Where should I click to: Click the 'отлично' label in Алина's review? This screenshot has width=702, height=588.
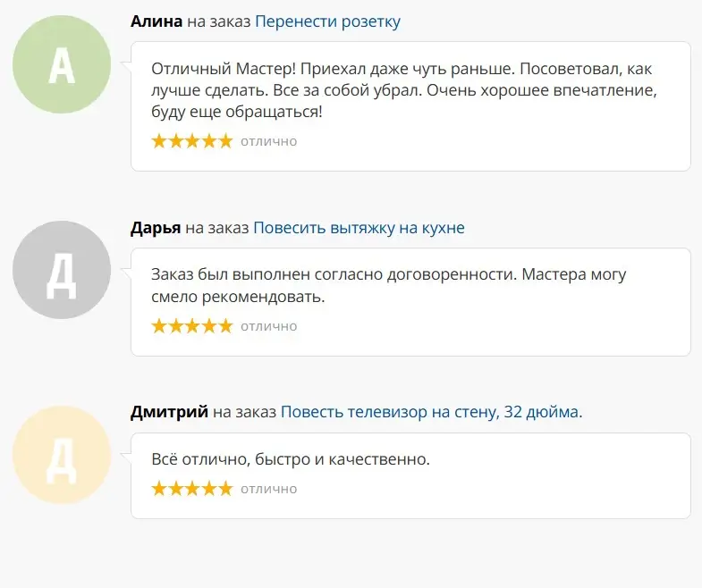[x=268, y=141]
